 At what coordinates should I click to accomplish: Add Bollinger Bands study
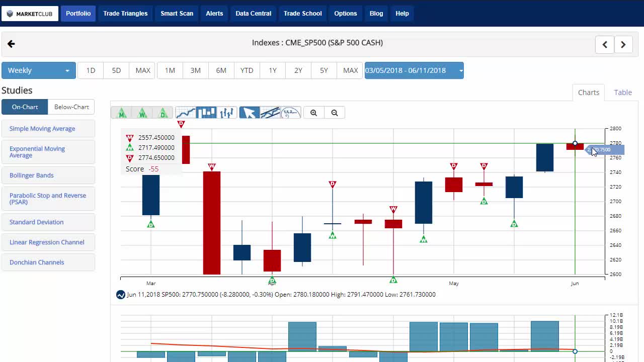pyautogui.click(x=48, y=175)
